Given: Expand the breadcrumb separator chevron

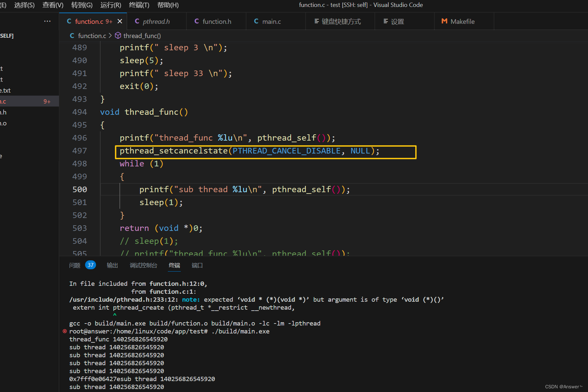Looking at the screenshot, I should click(x=110, y=35).
